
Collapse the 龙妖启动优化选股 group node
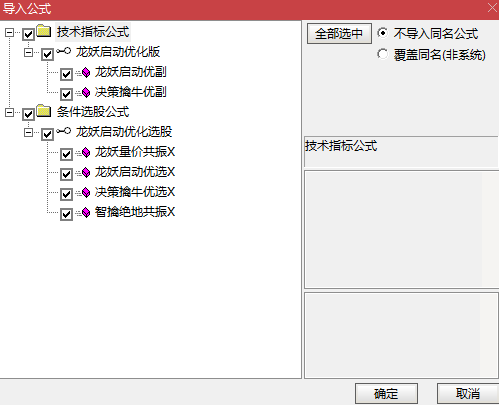point(28,133)
